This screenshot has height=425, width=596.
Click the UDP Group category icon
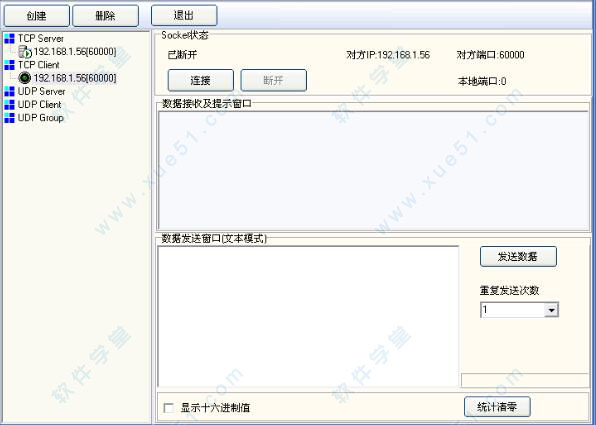[x=10, y=118]
